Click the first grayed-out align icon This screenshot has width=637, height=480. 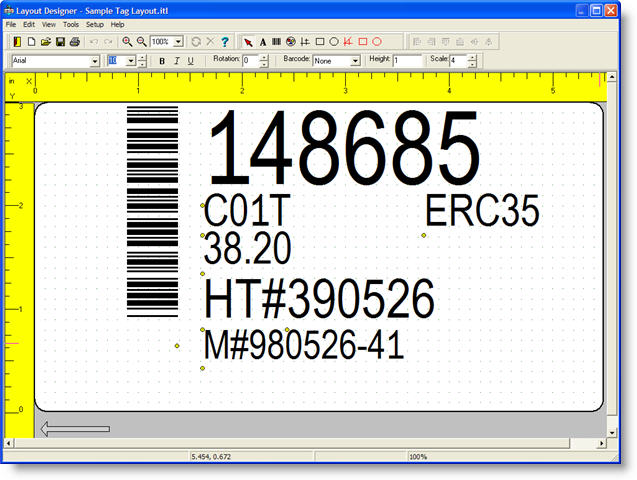pos(417,42)
